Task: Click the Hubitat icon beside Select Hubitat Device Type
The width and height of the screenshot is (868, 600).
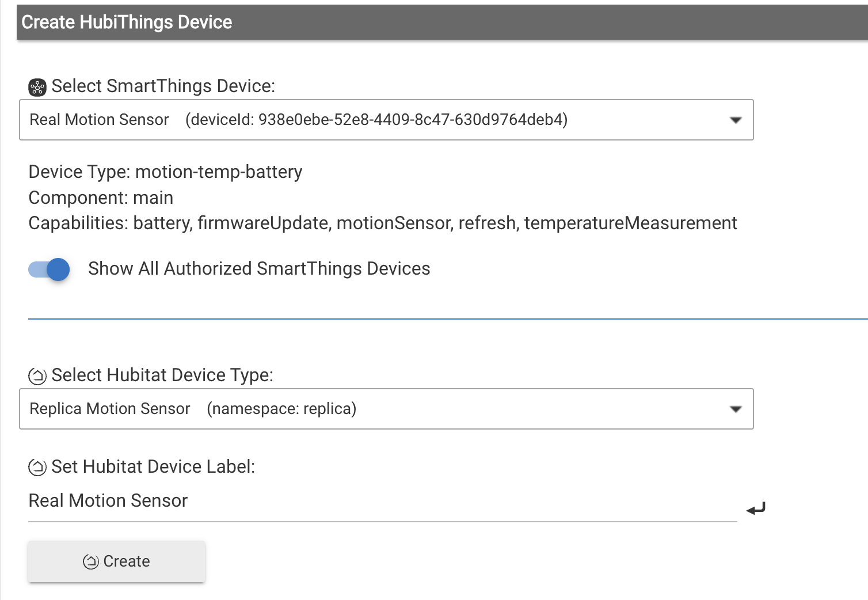Action: point(37,377)
